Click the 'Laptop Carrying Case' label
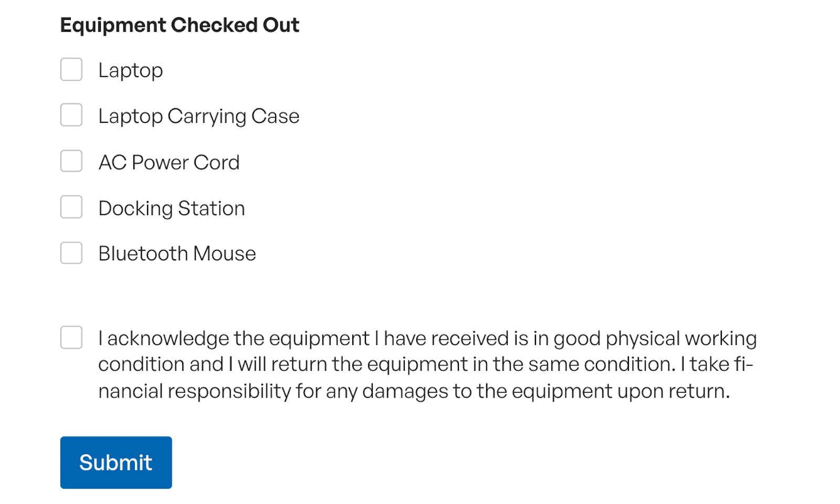The image size is (840, 504). click(198, 116)
